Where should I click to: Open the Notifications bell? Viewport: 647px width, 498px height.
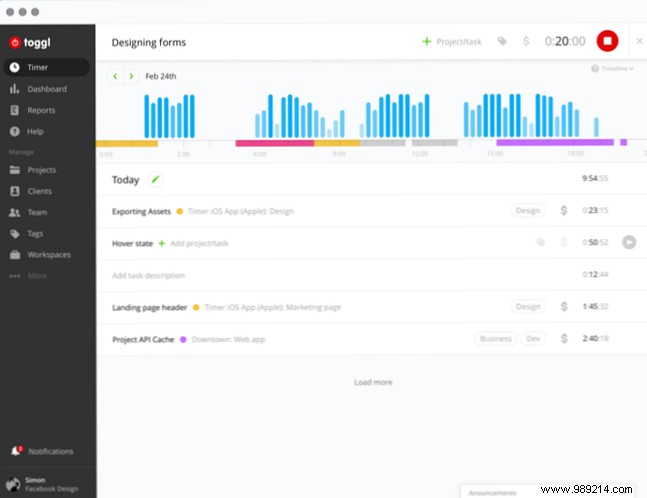[16, 451]
